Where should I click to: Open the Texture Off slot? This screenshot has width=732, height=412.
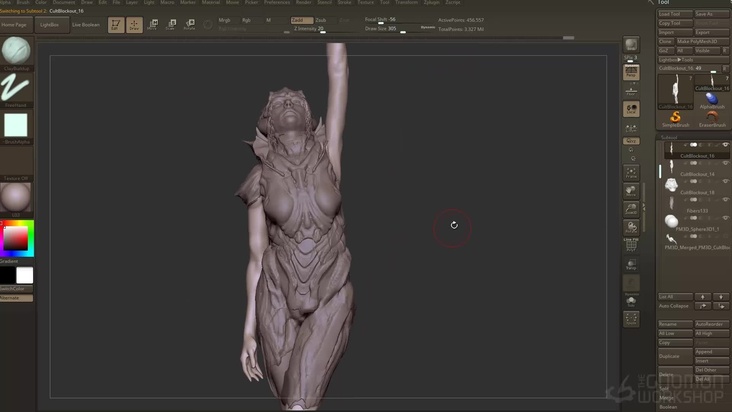(x=16, y=161)
